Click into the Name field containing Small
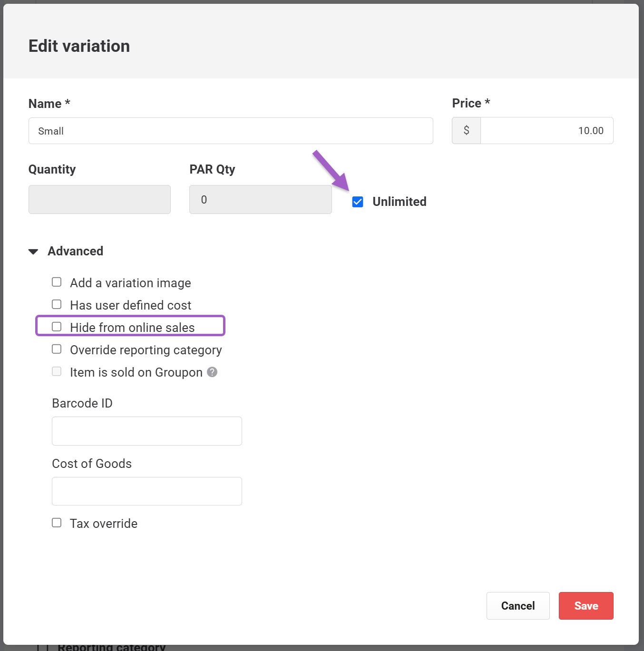Screen dimensions: 644x651 pos(231,131)
